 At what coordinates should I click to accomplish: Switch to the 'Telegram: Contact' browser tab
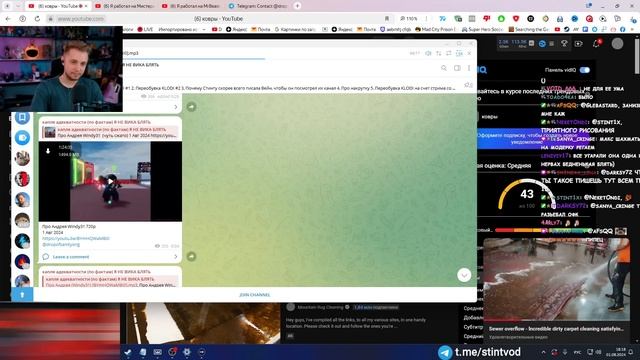tap(259, 6)
